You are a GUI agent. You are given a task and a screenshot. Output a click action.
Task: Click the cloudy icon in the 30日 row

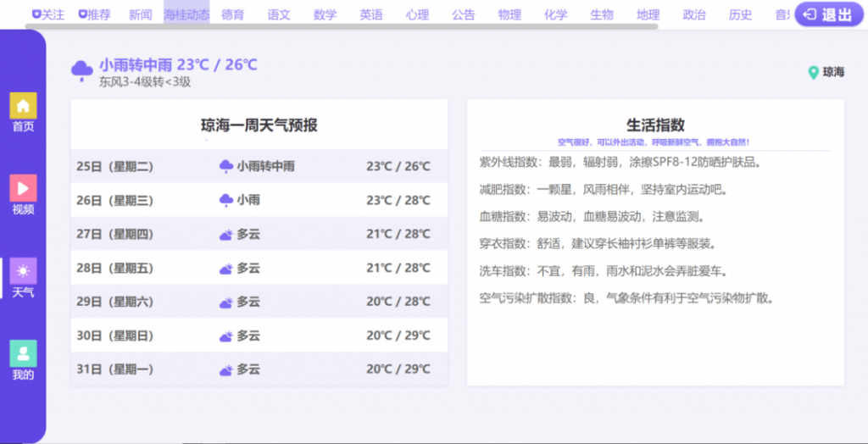click(225, 336)
